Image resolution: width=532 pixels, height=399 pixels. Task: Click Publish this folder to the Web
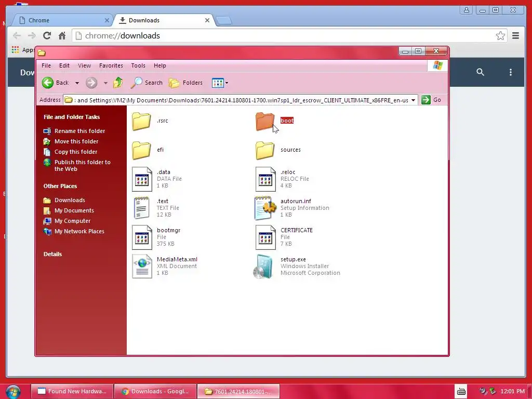pyautogui.click(x=83, y=166)
